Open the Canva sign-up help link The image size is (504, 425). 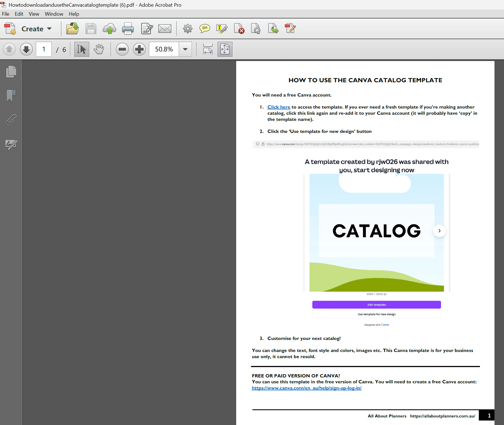coord(306,388)
